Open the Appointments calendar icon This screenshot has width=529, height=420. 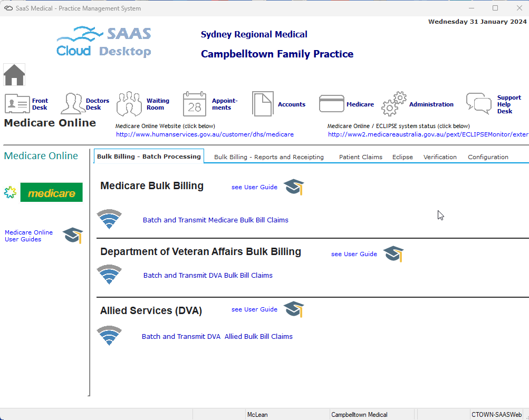(x=194, y=104)
